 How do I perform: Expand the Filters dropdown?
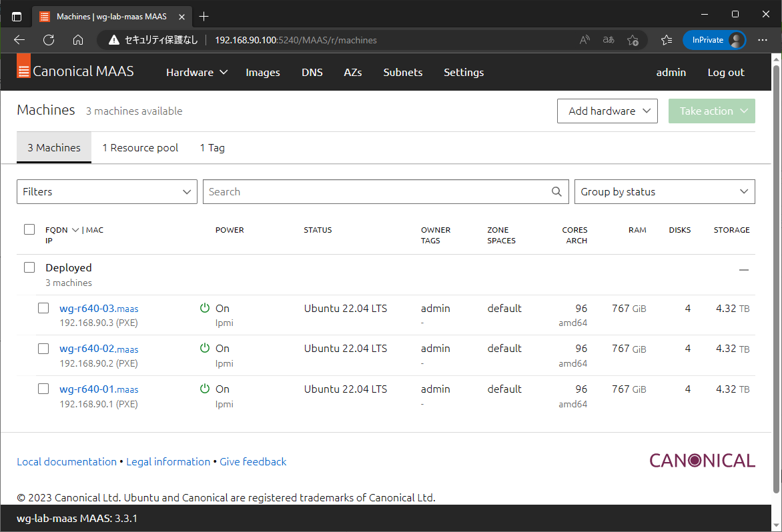tap(107, 191)
